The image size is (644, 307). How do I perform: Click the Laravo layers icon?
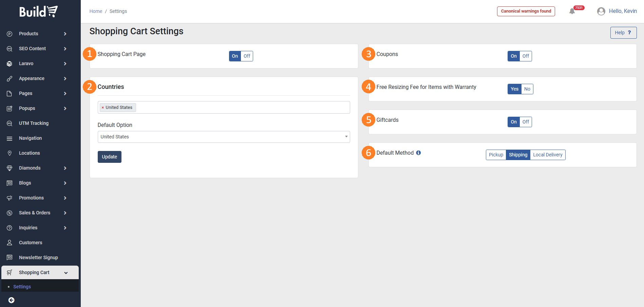(x=10, y=63)
